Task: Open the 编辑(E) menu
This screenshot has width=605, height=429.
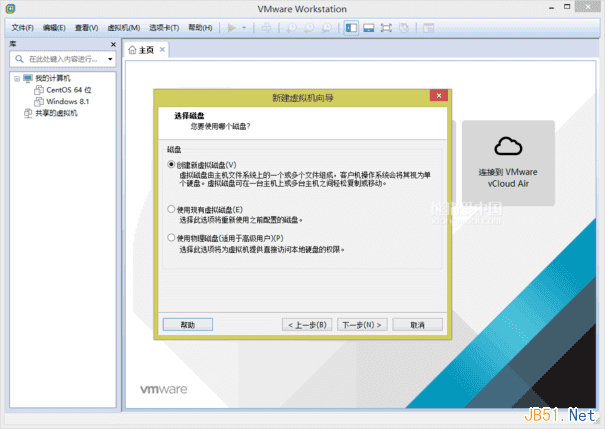Action: pyautogui.click(x=54, y=28)
